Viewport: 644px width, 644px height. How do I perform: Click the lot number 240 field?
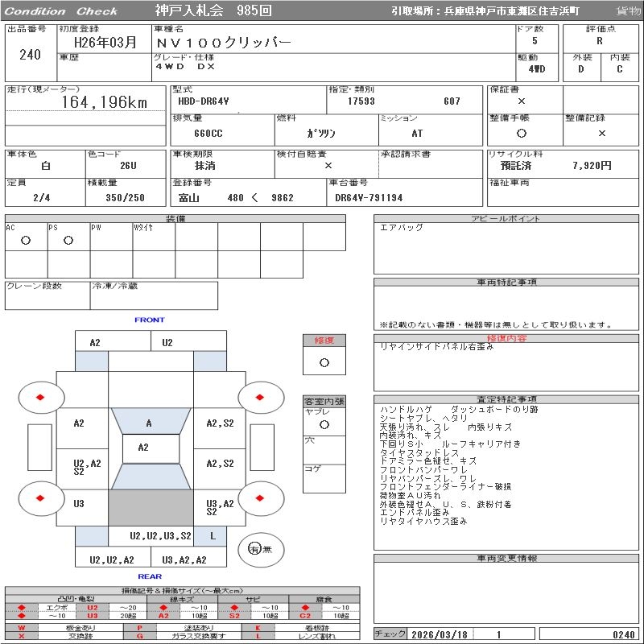click(x=30, y=55)
